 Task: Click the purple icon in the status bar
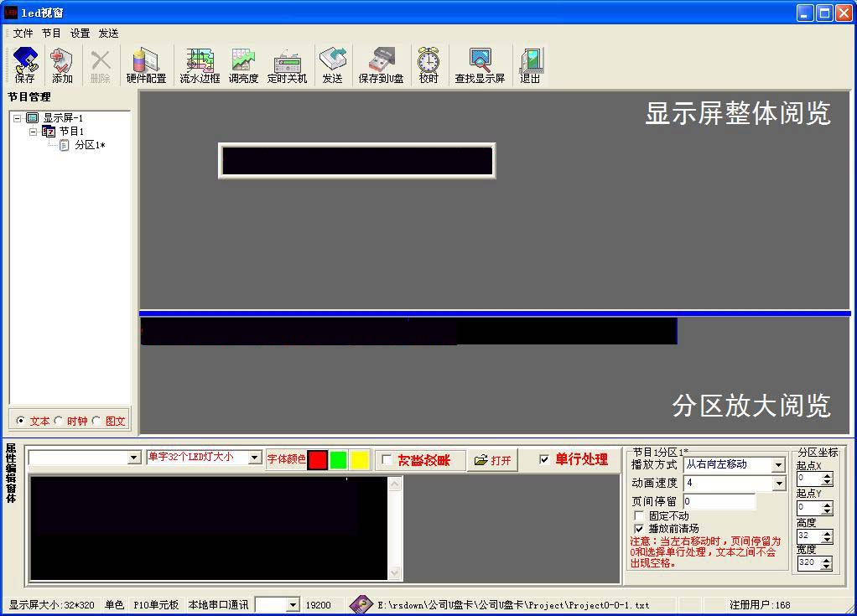(361, 604)
